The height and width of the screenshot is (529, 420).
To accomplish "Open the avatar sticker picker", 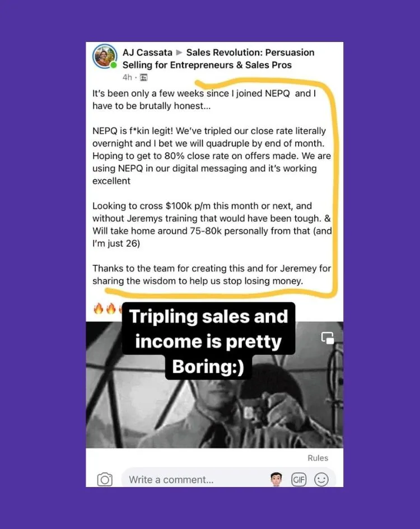I will click(276, 479).
